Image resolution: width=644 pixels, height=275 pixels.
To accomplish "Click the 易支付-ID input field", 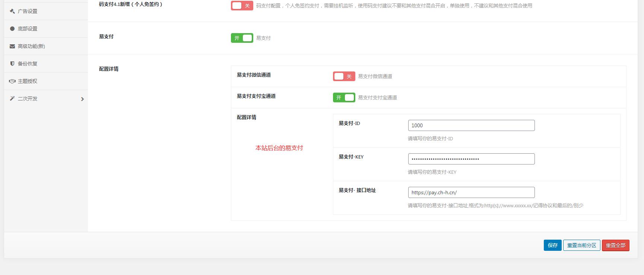I will (x=472, y=125).
